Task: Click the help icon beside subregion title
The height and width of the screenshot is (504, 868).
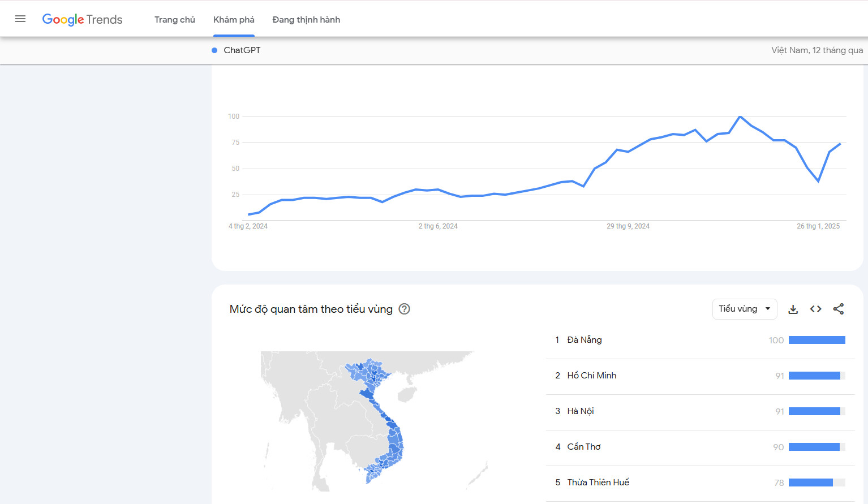Action: (x=404, y=309)
